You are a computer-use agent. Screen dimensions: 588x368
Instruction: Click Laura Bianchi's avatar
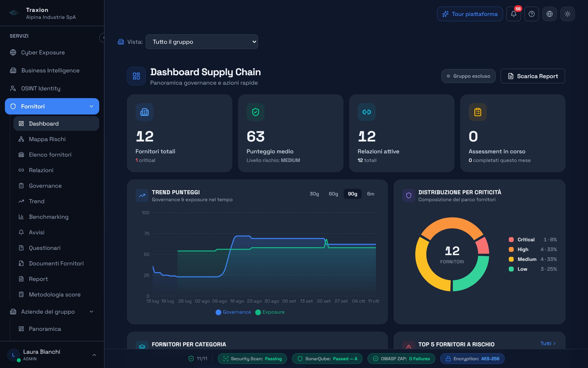tap(13, 355)
